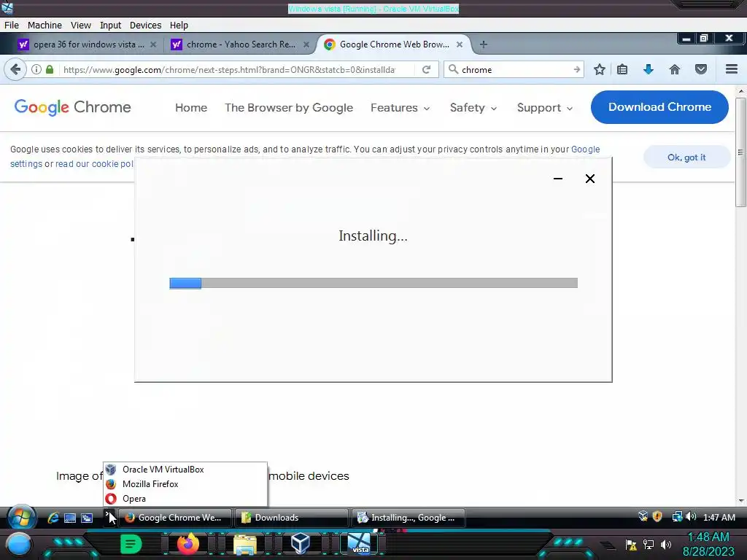747x560 pixels.
Task: Open site information icon in address bar
Action: pos(36,69)
